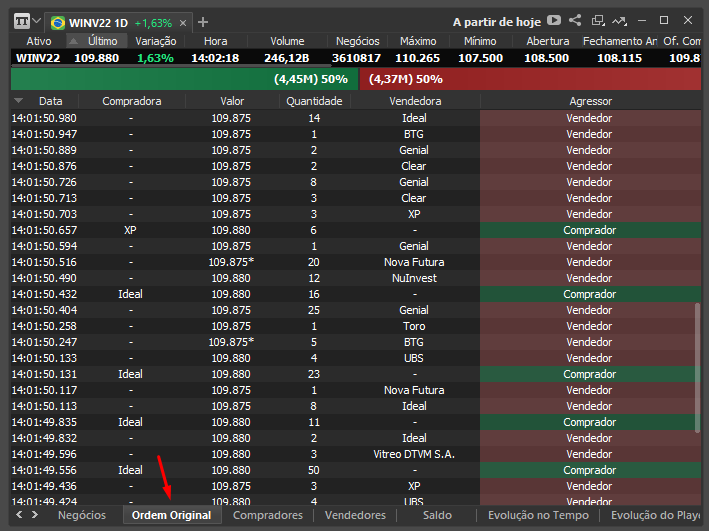Screen dimensions: 709x531
Task: Click the vertical scrollbar thumb
Action: [698, 368]
